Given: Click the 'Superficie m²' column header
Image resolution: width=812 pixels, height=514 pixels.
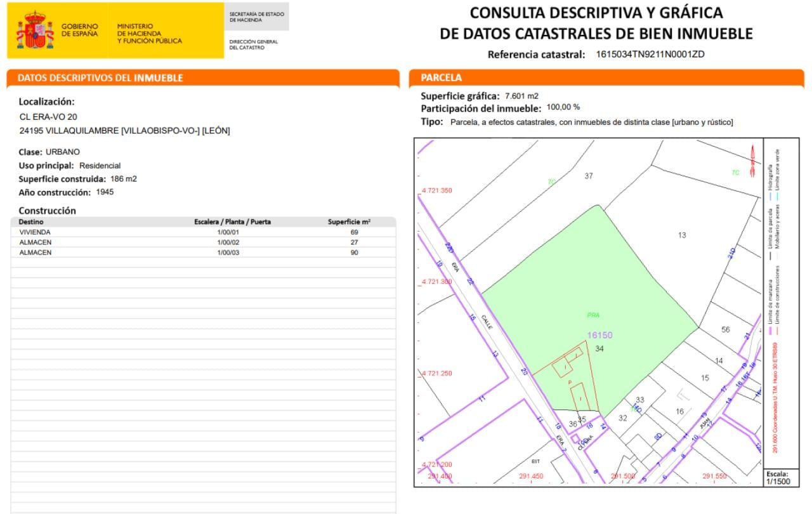Looking at the screenshot, I should 350,222.
